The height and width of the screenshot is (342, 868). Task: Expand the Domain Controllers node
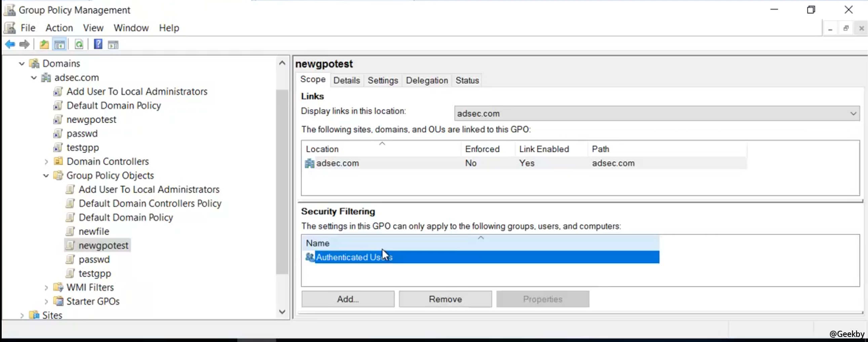coord(46,162)
